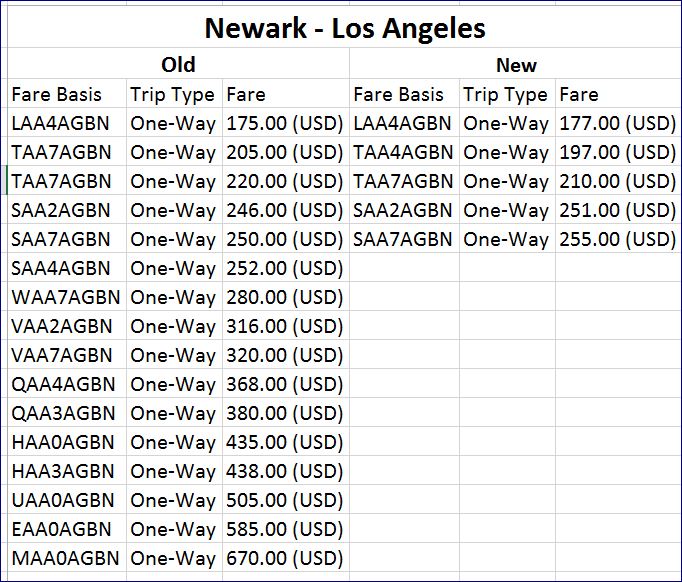Select the 280.00 (USD) fare cell
The height and width of the screenshot is (582, 682).
pyautogui.click(x=285, y=298)
